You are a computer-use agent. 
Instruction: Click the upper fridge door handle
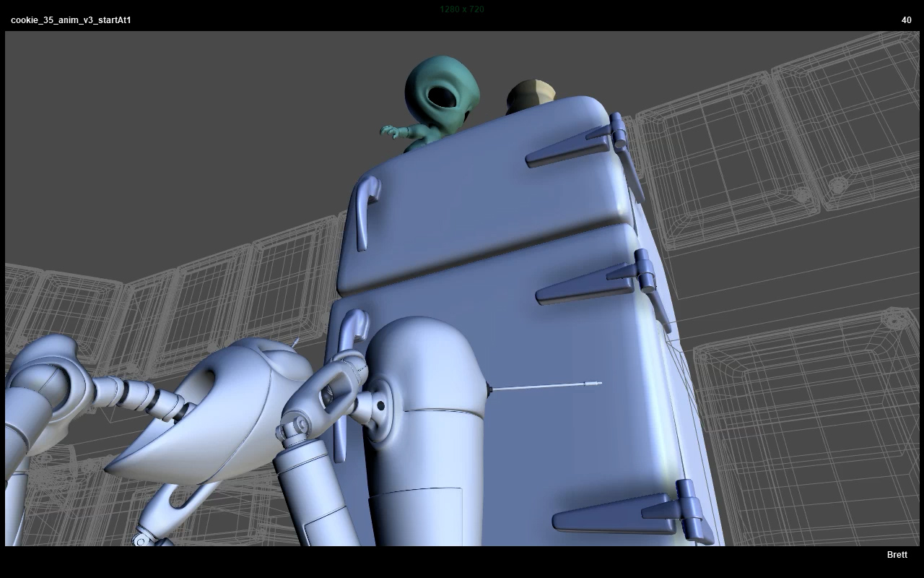point(365,210)
